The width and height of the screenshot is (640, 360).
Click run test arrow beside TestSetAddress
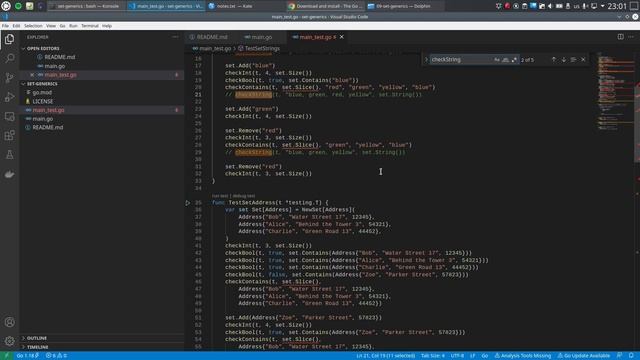(x=187, y=202)
